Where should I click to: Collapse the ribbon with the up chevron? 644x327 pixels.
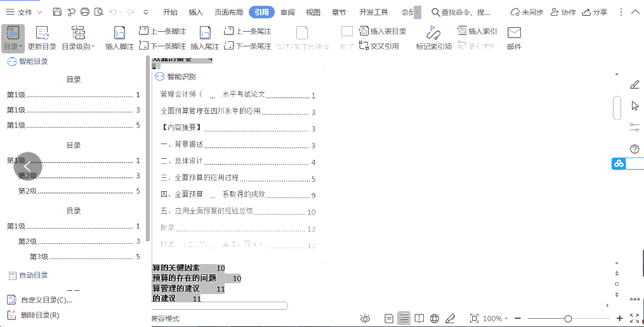(635, 12)
